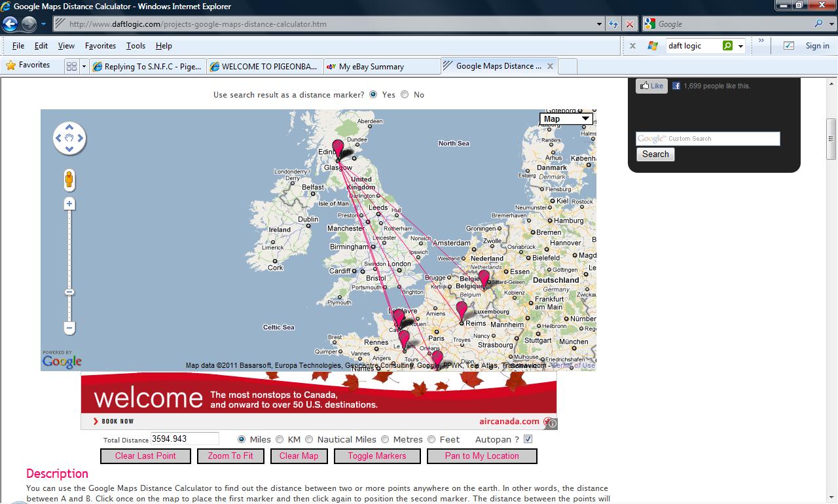Click the pink marker near Edinburgh
The height and width of the screenshot is (504, 838).
pyautogui.click(x=338, y=148)
